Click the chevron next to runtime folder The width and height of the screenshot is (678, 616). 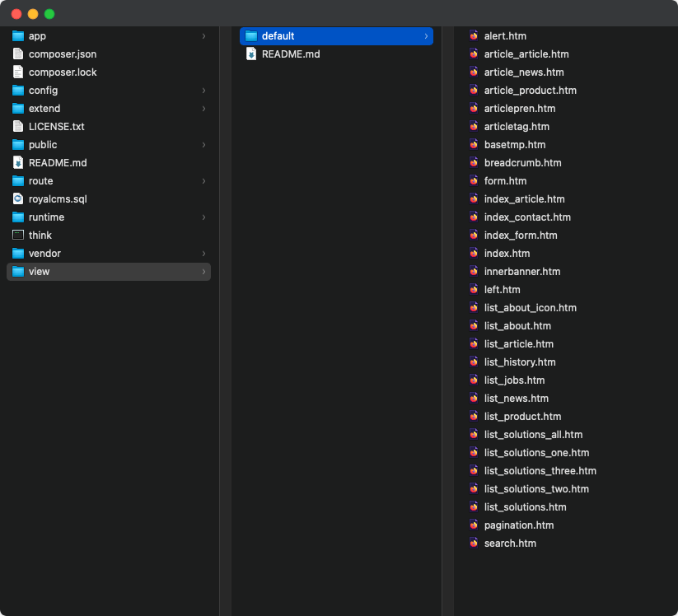point(203,217)
